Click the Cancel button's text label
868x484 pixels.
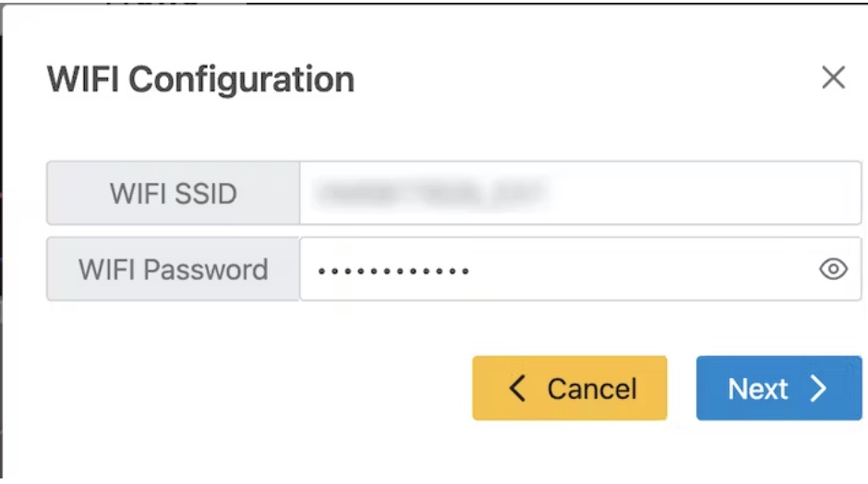pyautogui.click(x=592, y=389)
